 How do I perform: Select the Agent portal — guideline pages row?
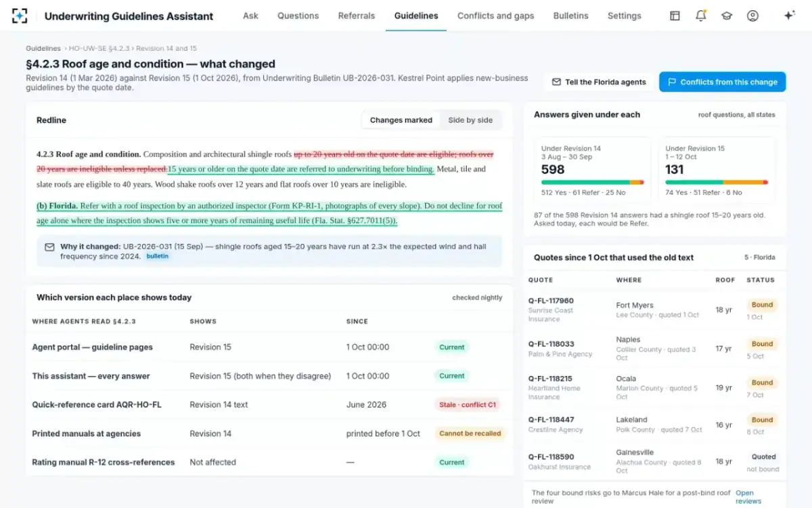click(269, 347)
